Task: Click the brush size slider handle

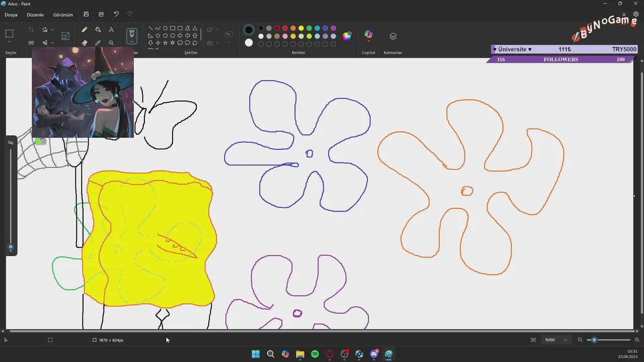Action: coord(11,247)
